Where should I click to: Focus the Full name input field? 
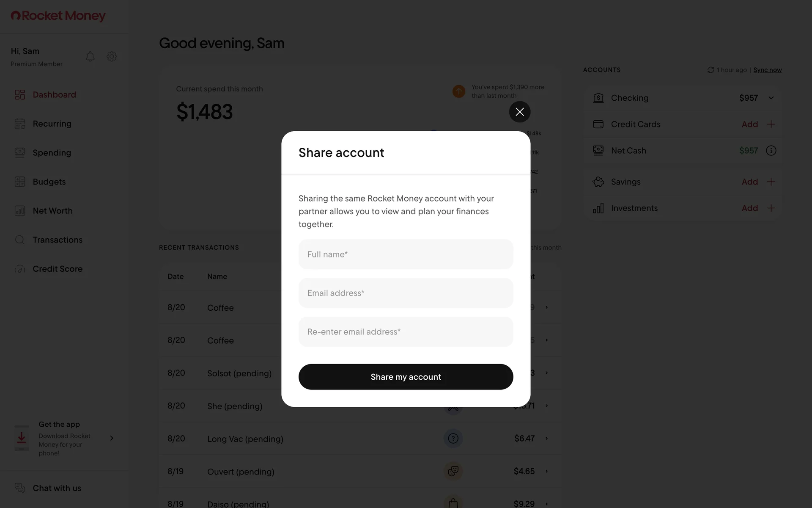(406, 254)
